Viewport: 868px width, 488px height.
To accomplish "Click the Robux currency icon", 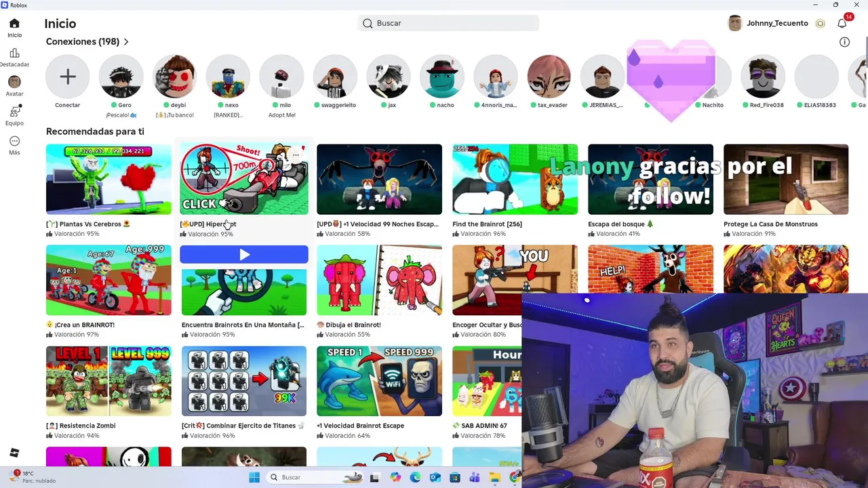I will click(820, 24).
